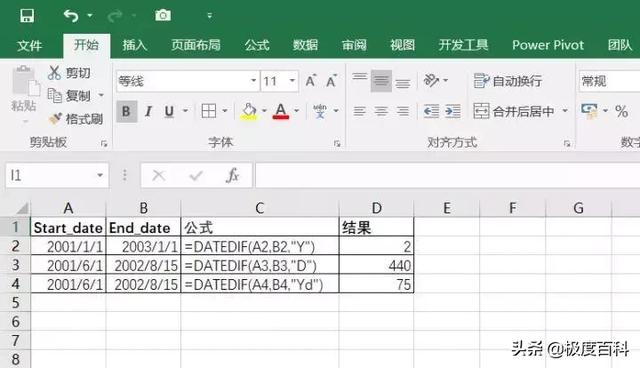Toggle Bold formatting
Image resolution: width=640 pixels, height=368 pixels.
coord(127,111)
